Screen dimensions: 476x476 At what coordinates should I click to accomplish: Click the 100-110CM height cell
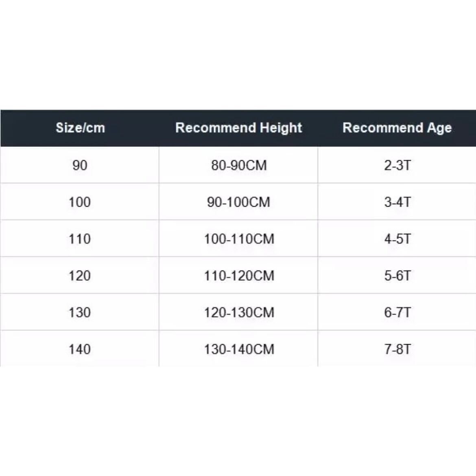click(239, 239)
